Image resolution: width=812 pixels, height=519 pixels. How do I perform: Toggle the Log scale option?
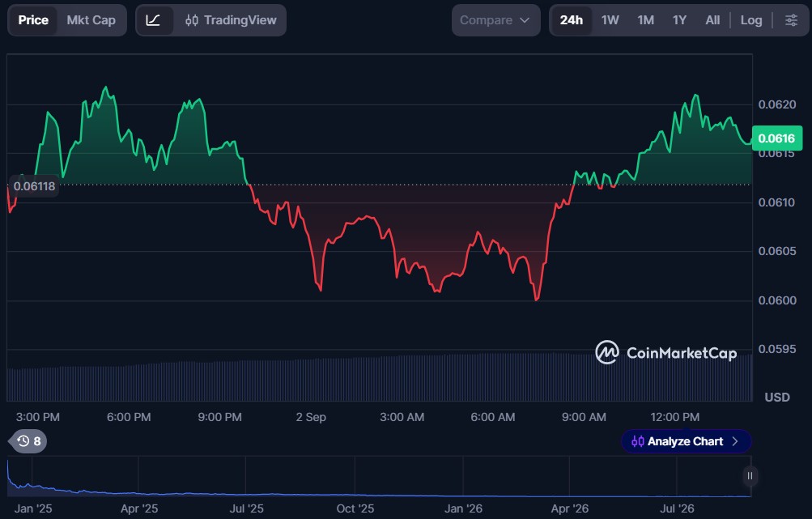(751, 20)
